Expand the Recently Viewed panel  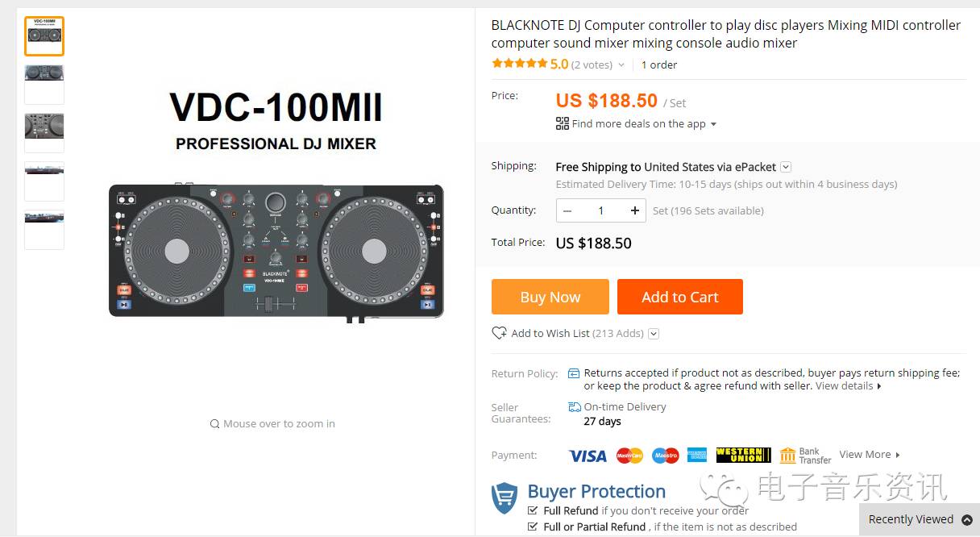[x=967, y=520]
